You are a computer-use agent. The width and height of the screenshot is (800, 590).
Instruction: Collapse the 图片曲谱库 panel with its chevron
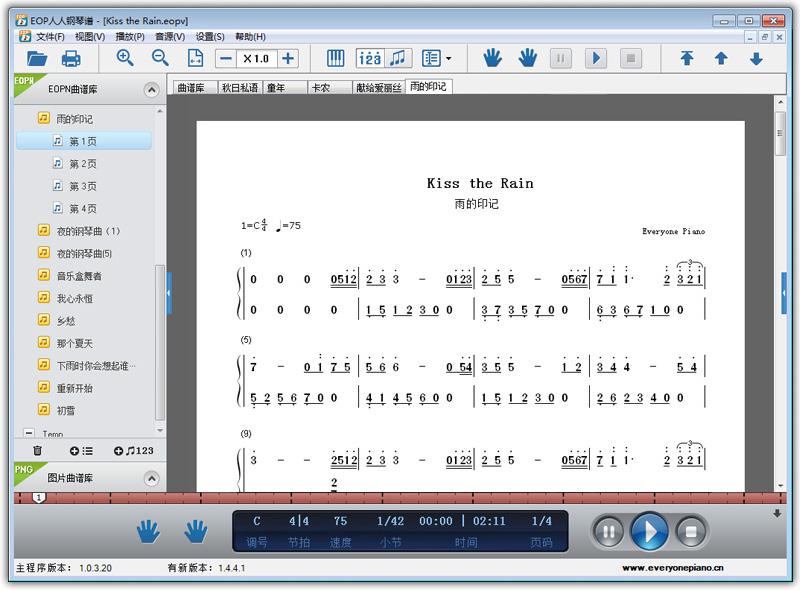(x=151, y=479)
